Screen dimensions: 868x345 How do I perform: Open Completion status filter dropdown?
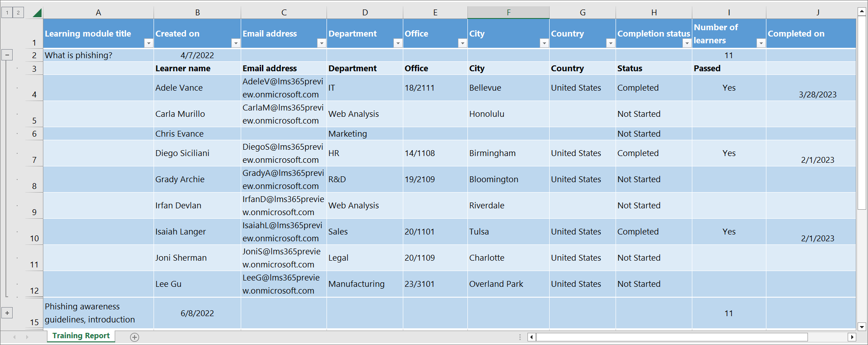point(686,43)
